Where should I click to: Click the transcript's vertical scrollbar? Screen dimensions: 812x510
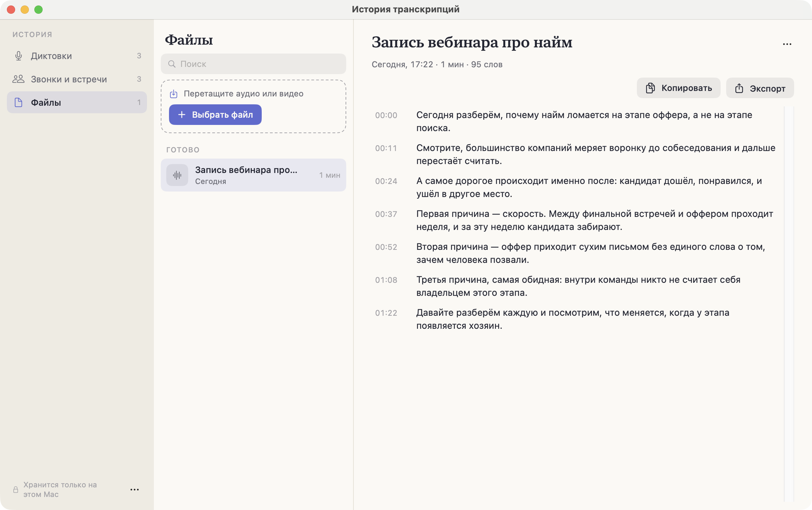(789, 304)
